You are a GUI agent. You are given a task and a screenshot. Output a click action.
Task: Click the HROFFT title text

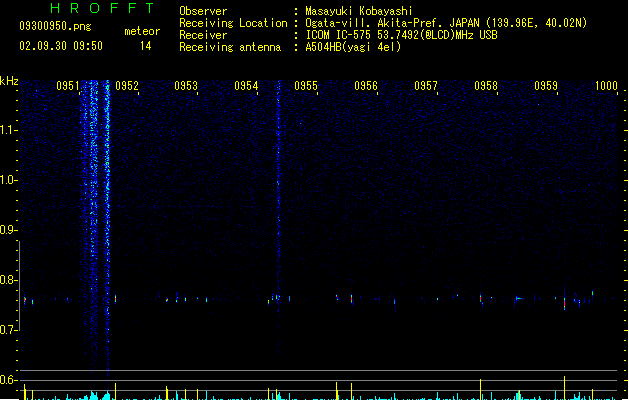(x=102, y=8)
